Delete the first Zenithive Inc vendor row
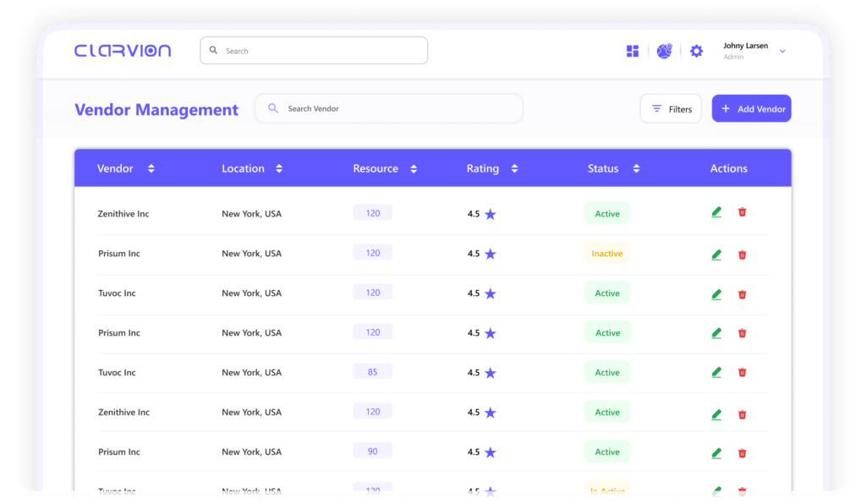 pyautogui.click(x=743, y=212)
